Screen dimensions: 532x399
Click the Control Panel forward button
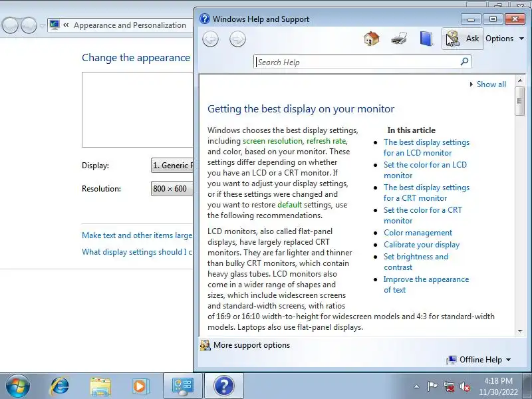29,25
